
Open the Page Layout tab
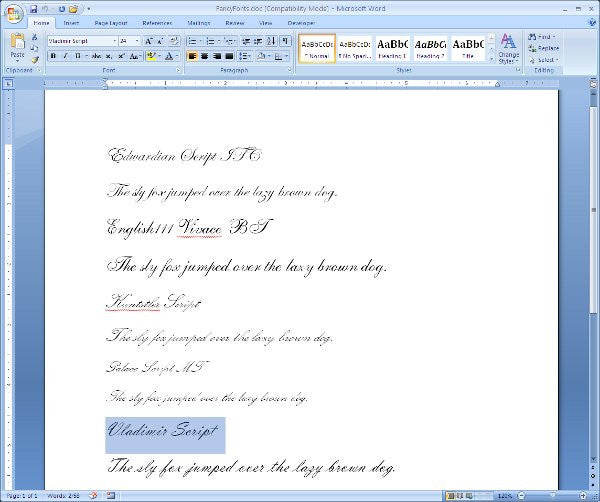point(110,21)
